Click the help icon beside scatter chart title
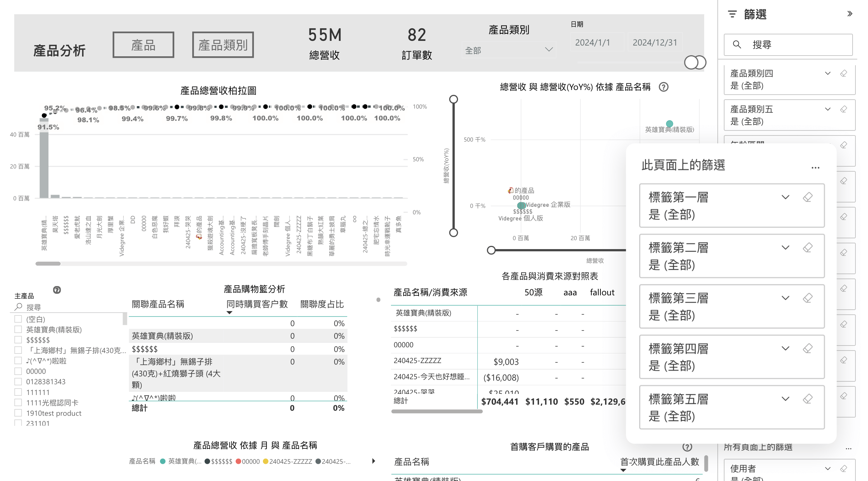The height and width of the screenshot is (481, 868). [x=664, y=87]
